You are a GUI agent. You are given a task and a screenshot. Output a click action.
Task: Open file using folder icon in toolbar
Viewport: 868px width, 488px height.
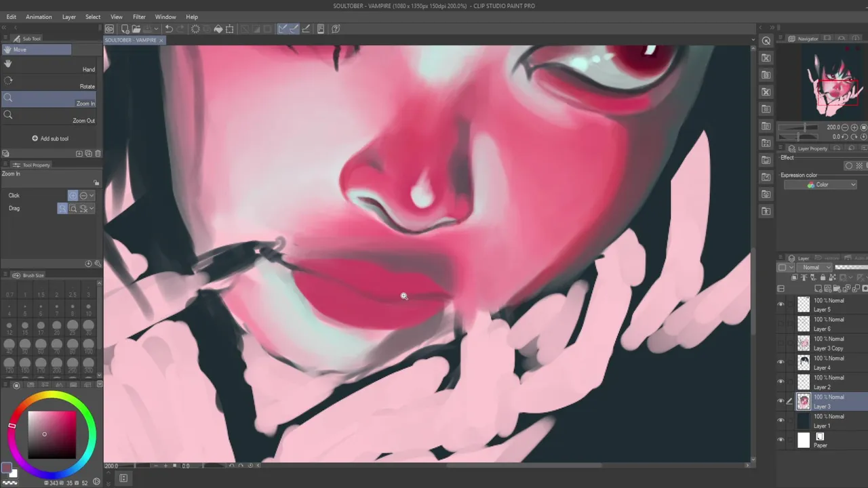tap(136, 28)
